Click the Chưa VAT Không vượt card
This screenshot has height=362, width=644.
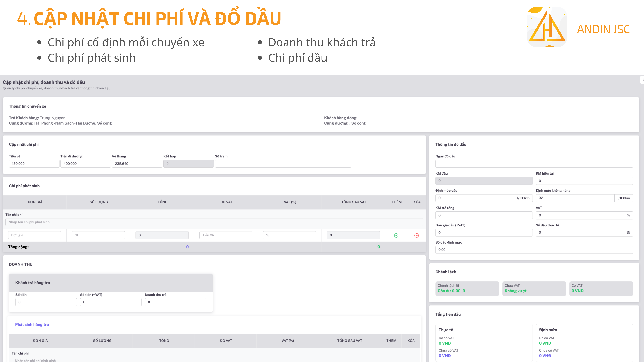pyautogui.click(x=534, y=289)
